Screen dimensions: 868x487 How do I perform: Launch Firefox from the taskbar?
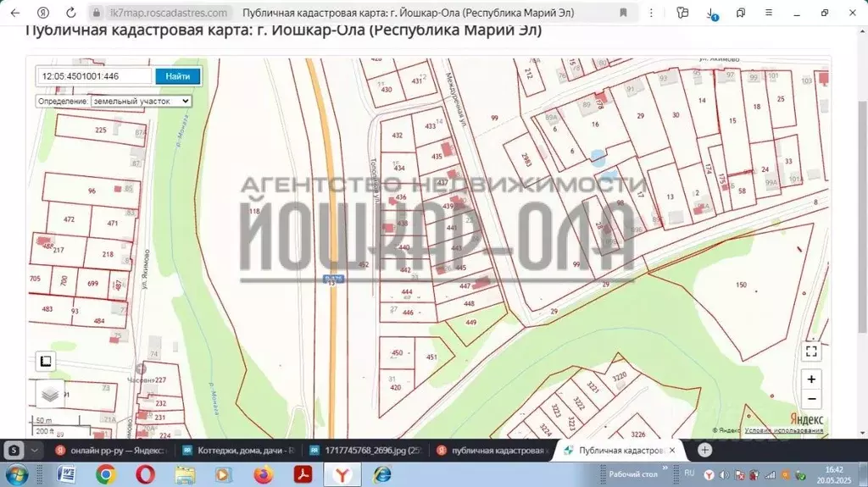pyautogui.click(x=264, y=475)
